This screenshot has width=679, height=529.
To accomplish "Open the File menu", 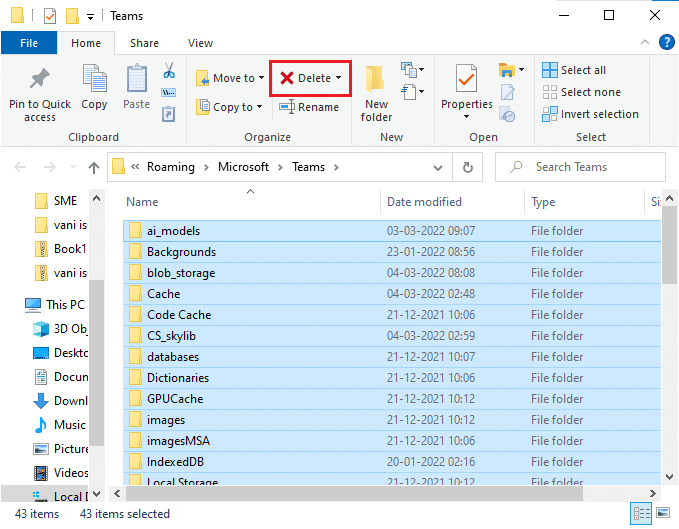I will pyautogui.click(x=29, y=43).
